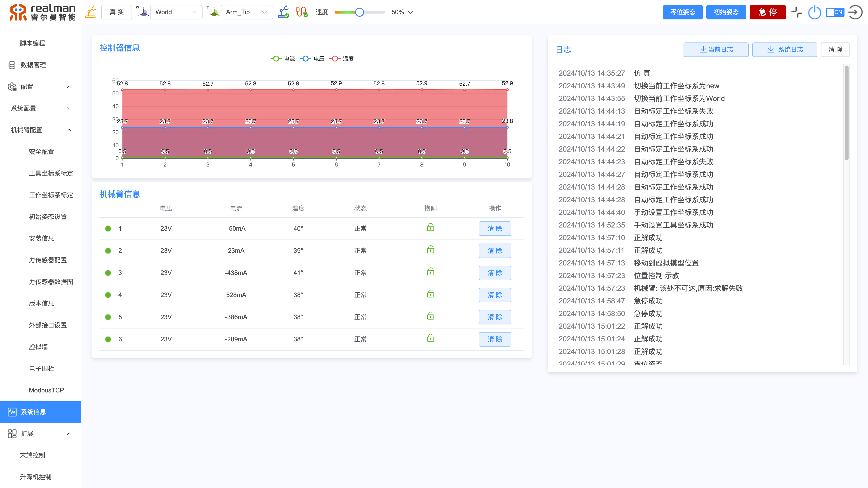Click 清除 for joint 1

(495, 229)
